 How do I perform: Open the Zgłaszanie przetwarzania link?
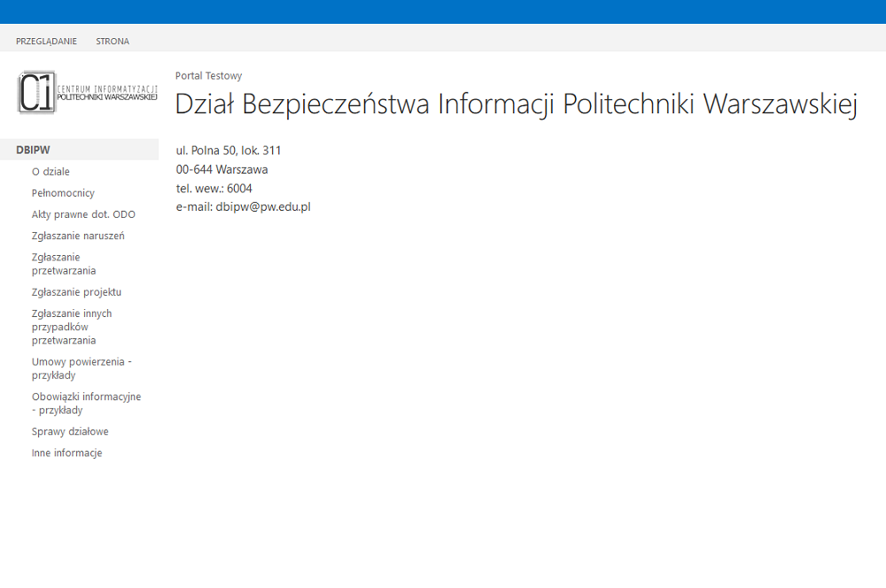[64, 264]
